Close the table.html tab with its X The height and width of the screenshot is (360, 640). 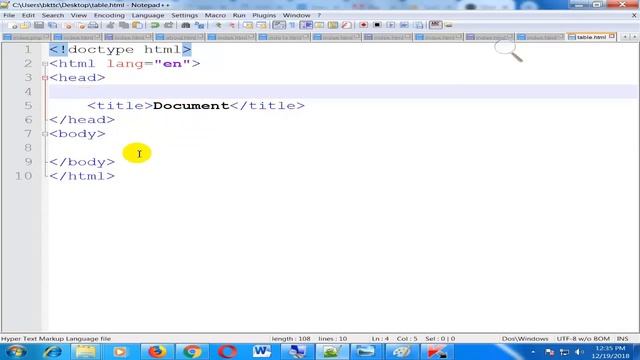[x=611, y=36]
